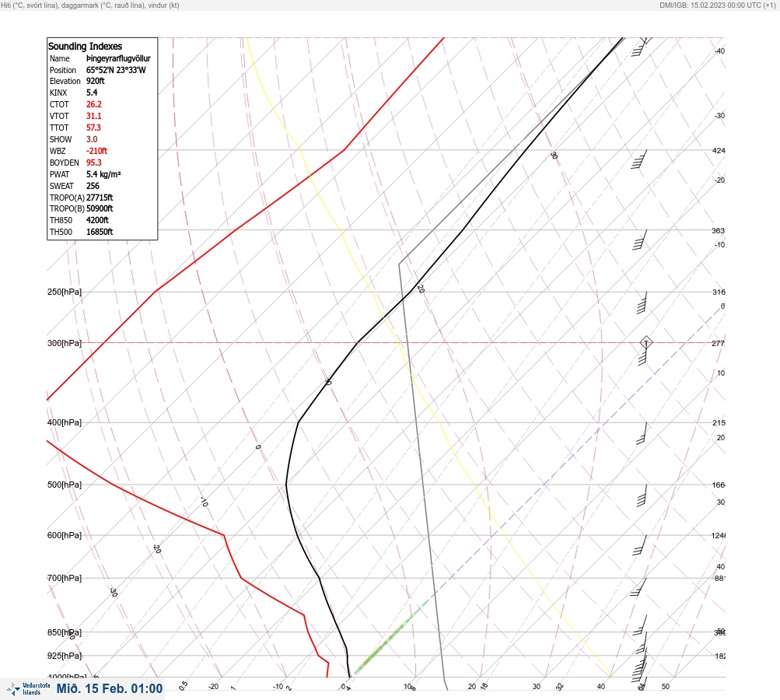Click the 925[hPa] pressure label

click(65, 656)
